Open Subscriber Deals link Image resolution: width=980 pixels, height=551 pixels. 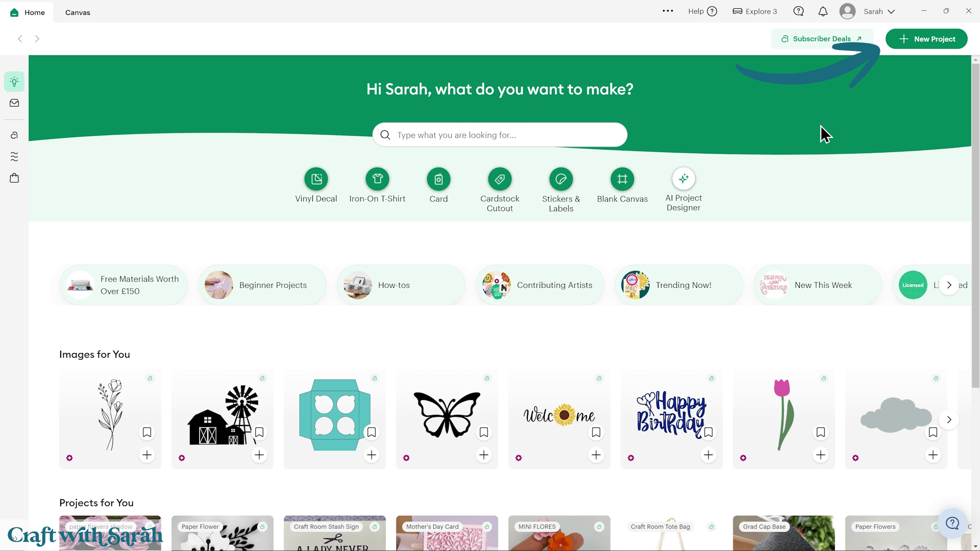point(822,39)
